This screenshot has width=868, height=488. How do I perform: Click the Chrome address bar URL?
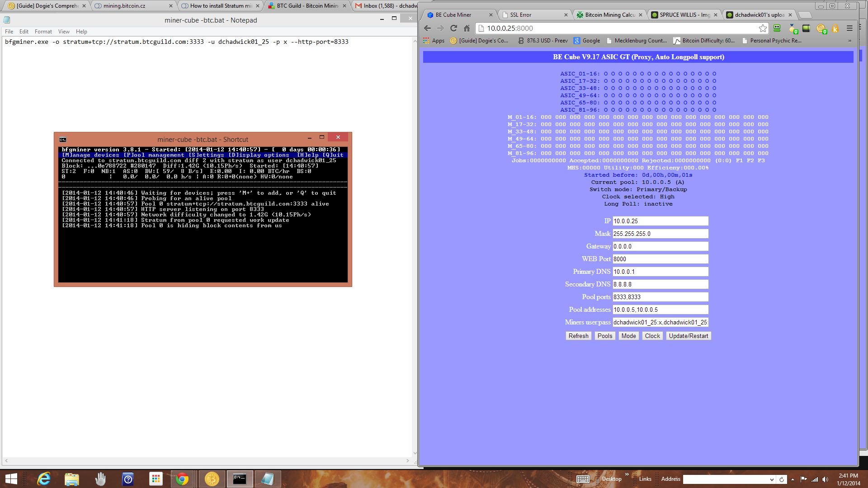coord(509,28)
